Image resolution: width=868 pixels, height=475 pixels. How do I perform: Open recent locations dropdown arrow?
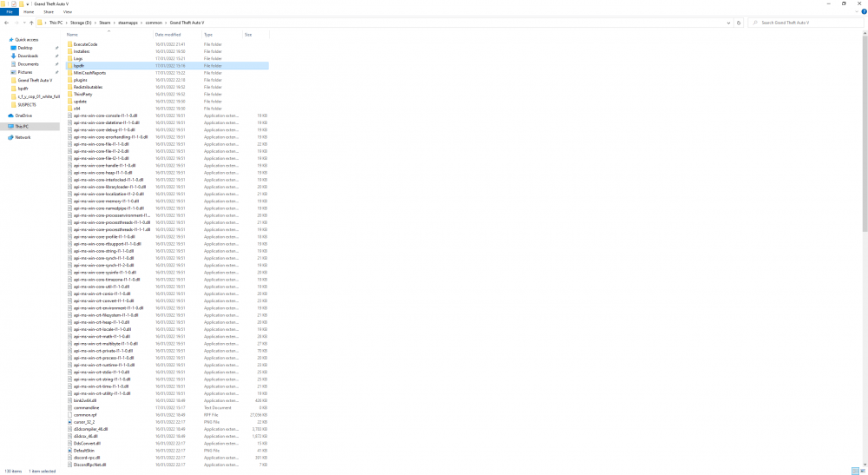tap(23, 23)
